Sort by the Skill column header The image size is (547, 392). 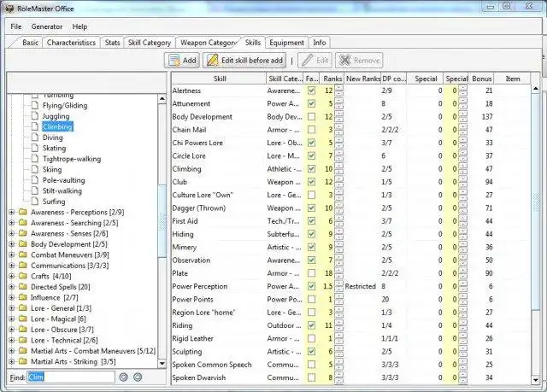tap(220, 79)
